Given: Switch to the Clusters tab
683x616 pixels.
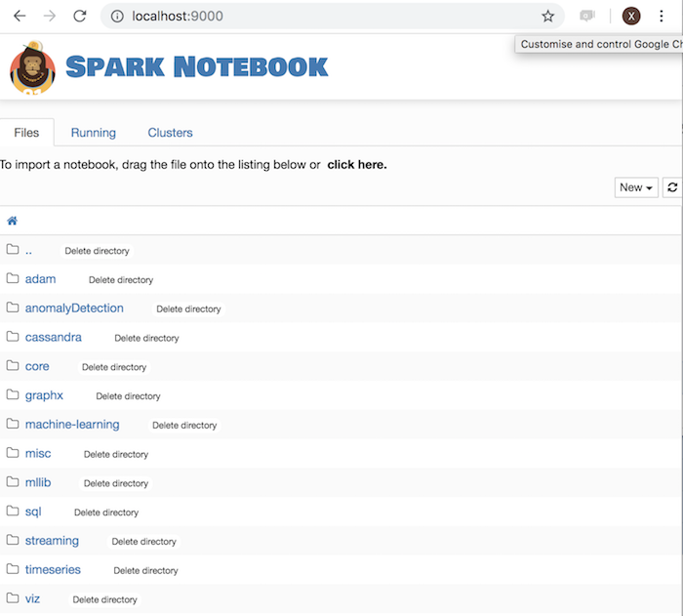Looking at the screenshot, I should [x=170, y=133].
